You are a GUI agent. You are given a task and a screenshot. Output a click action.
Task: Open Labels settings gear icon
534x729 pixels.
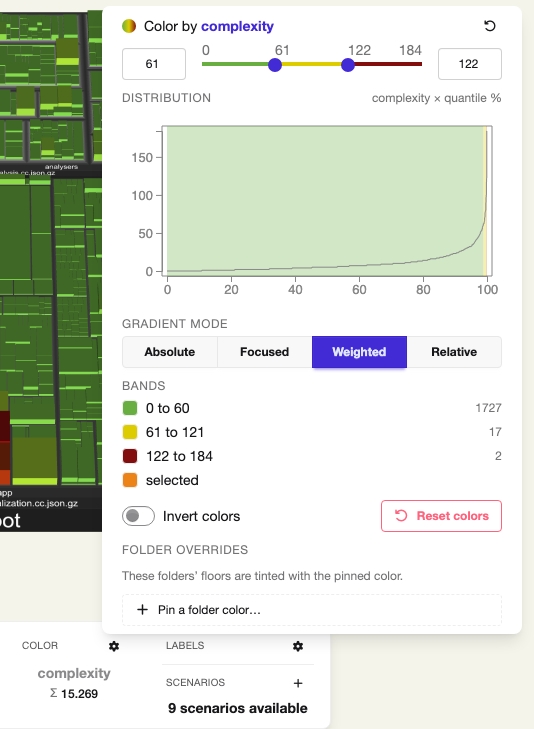pos(298,646)
